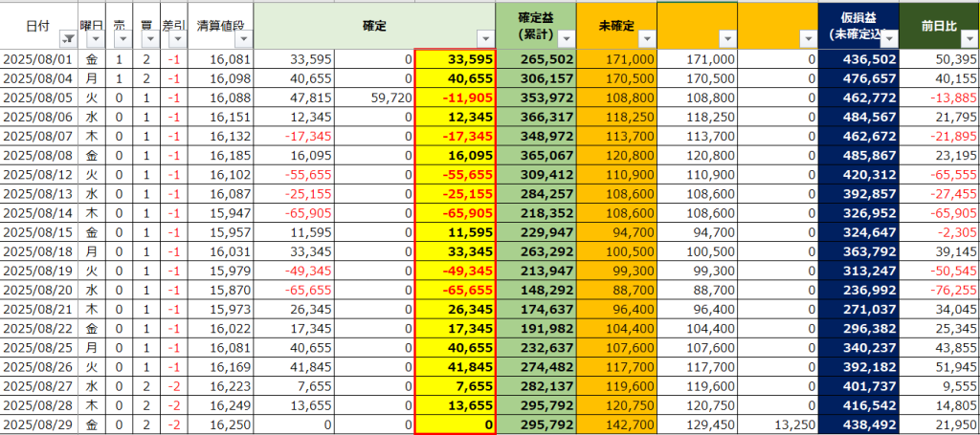The image size is (980, 435).
Task: Click the red 前日比 value -13,885
Action: coord(940,98)
